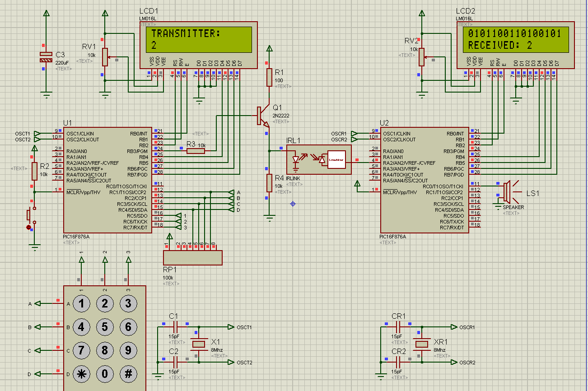Image resolution: width=588 pixels, height=391 pixels.
Task: Select the XR1 receiver crystal
Action: 422,344
